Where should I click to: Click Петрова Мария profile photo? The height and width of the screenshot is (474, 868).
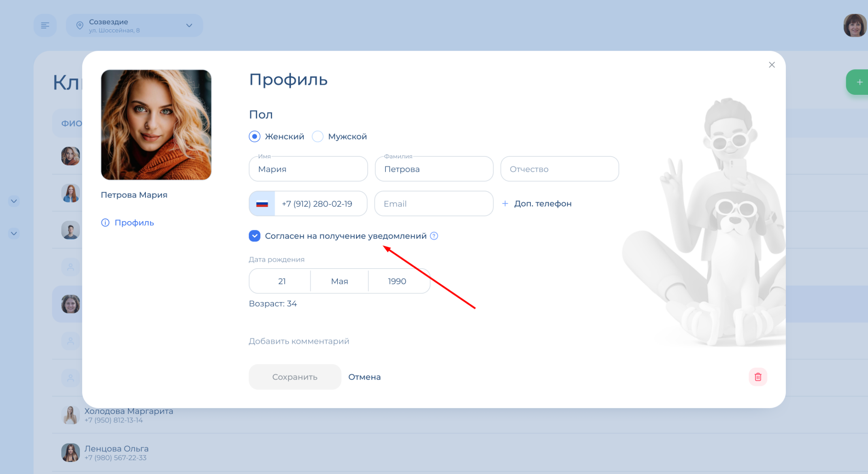pyautogui.click(x=156, y=125)
